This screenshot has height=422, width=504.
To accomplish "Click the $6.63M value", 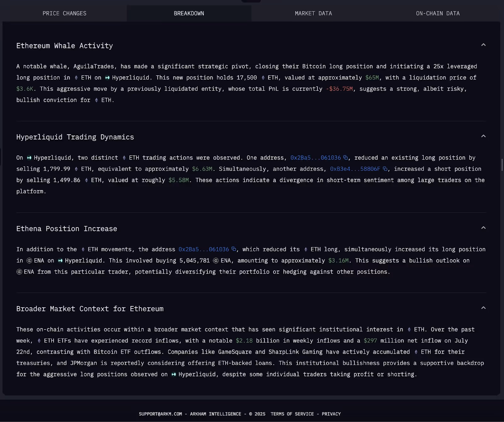I will click(x=202, y=169).
